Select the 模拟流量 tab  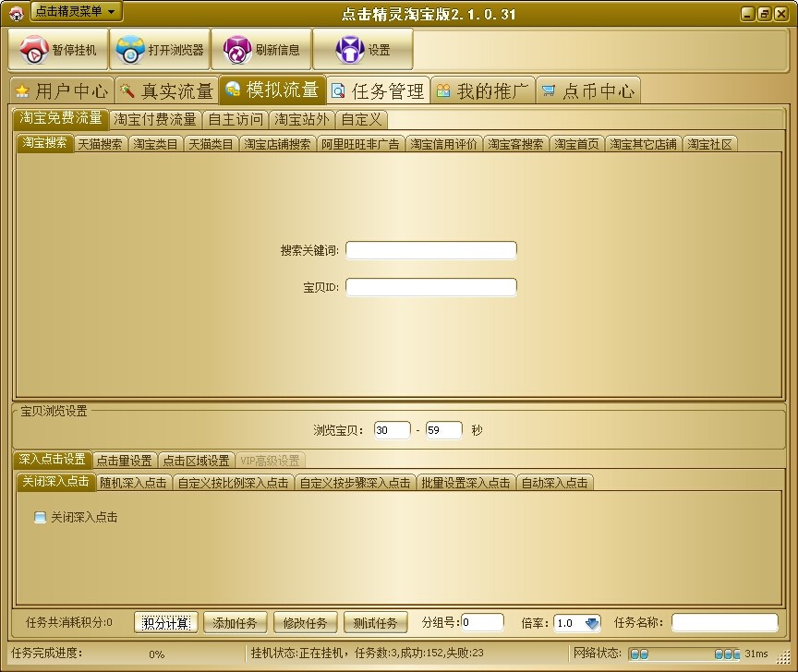pyautogui.click(x=272, y=90)
